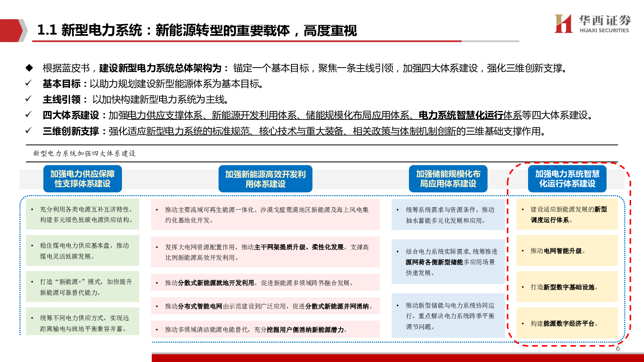
Task: Click yellow card '构建能源数字经济平台'
Action: (x=567, y=323)
